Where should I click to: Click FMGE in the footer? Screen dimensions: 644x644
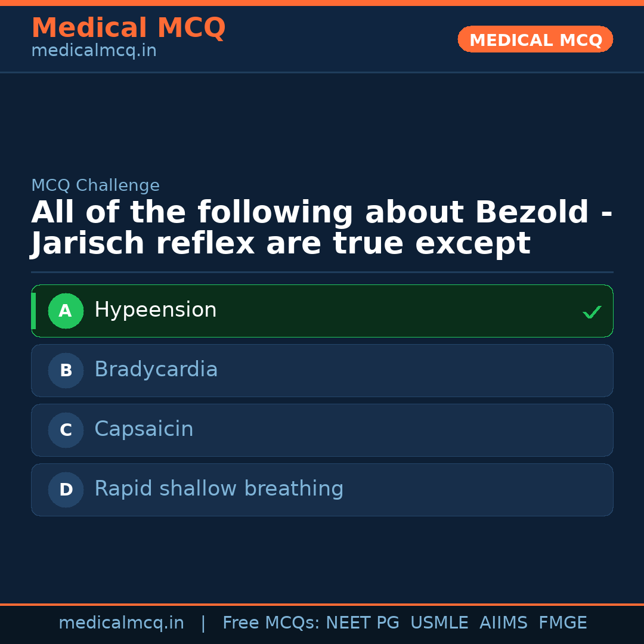point(563,623)
